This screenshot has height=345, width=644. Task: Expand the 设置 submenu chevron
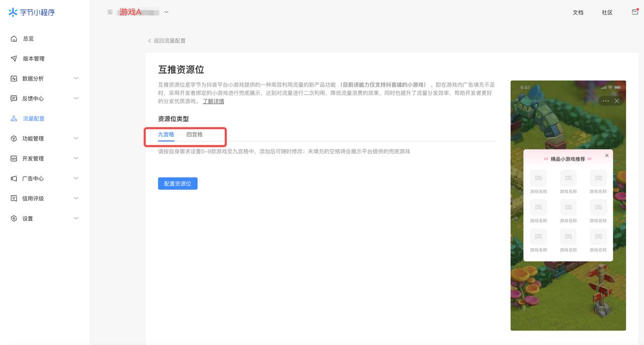(x=76, y=218)
